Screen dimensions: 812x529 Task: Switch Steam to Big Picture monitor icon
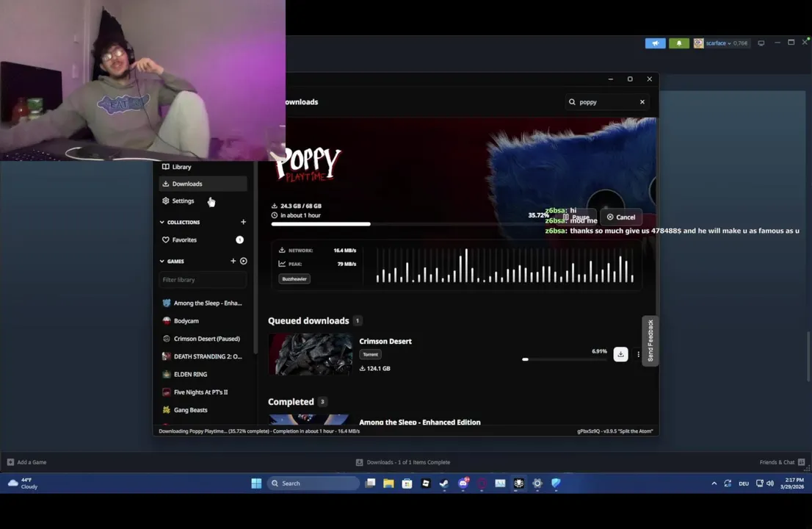(x=761, y=43)
